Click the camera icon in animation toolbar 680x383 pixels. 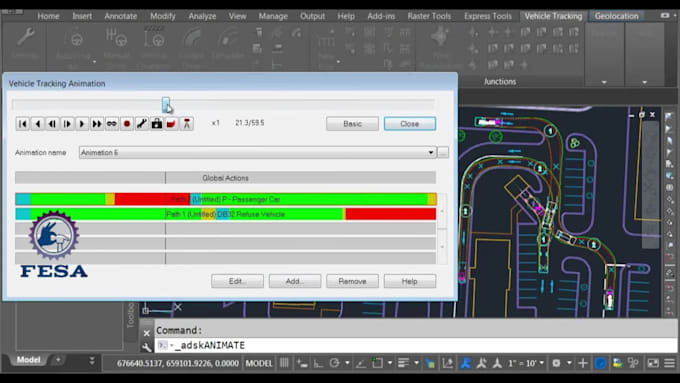pos(157,124)
